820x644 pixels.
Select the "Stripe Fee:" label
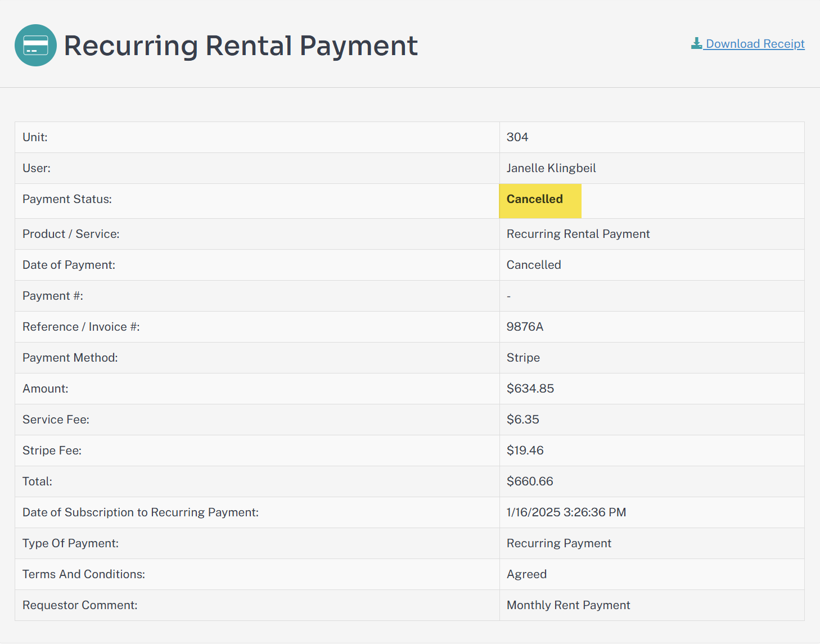click(x=52, y=451)
